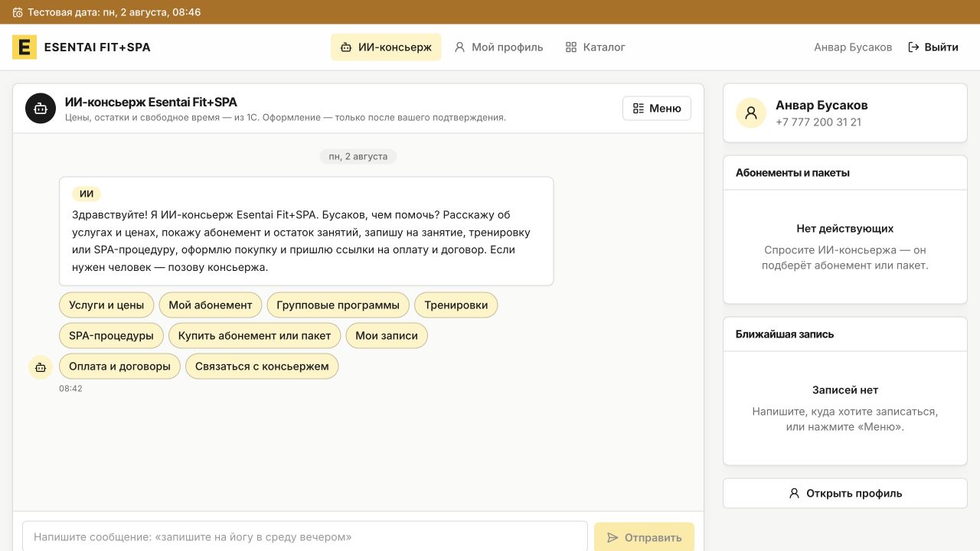Go to the Мой профиль tab

[498, 47]
